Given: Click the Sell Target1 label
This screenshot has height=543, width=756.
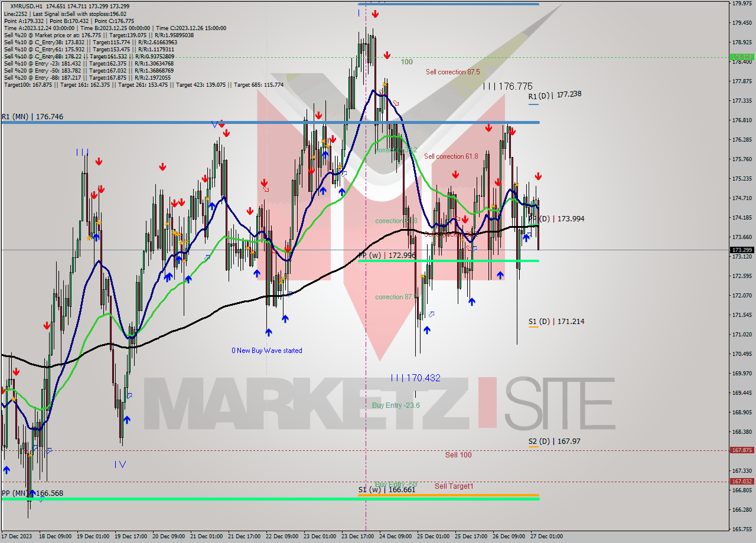Looking at the screenshot, I should coord(454,486).
